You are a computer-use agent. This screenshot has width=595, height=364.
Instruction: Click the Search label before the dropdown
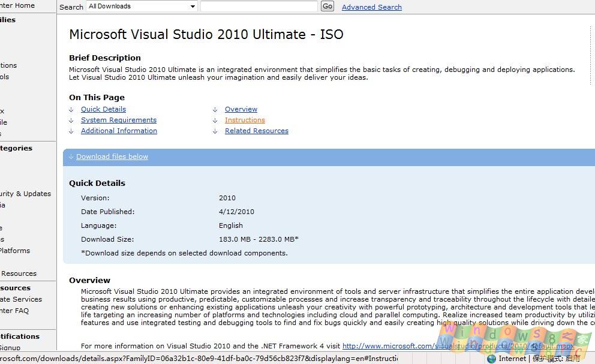click(x=71, y=7)
